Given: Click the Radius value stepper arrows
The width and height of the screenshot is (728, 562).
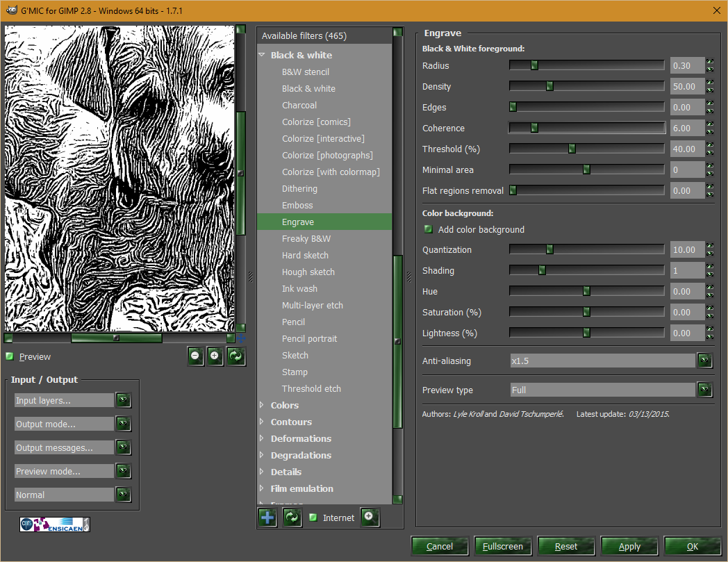Looking at the screenshot, I should 710,65.
